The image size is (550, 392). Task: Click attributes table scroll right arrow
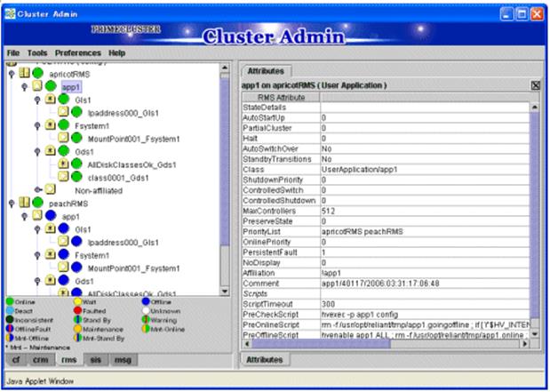(x=525, y=344)
